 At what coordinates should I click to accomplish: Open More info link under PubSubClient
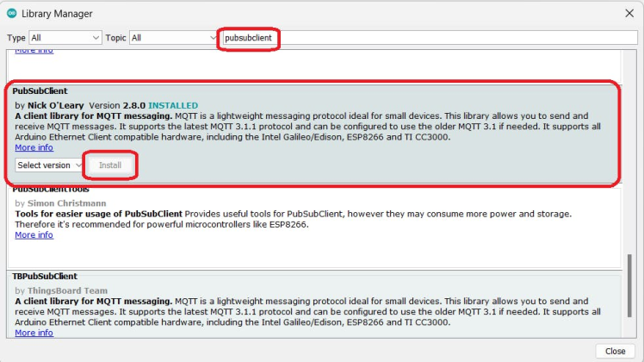[34, 147]
